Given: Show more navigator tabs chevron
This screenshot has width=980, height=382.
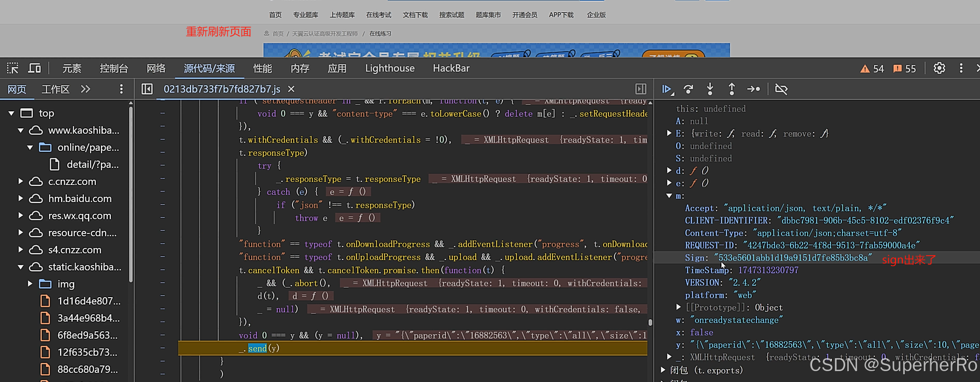Looking at the screenshot, I should [x=86, y=89].
